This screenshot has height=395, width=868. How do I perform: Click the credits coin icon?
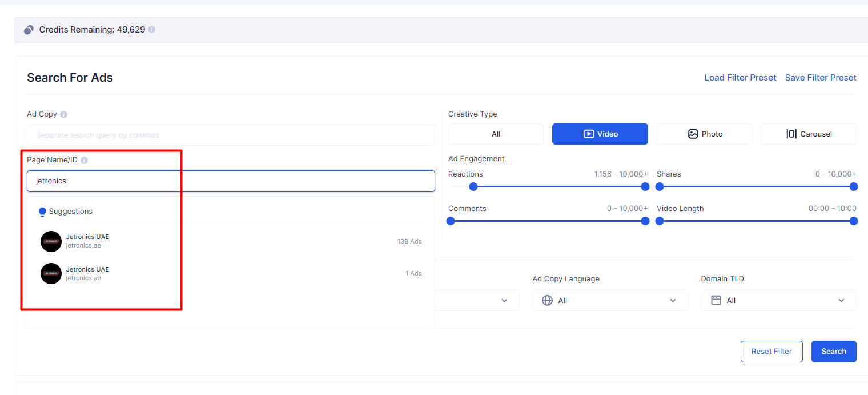pos(29,30)
